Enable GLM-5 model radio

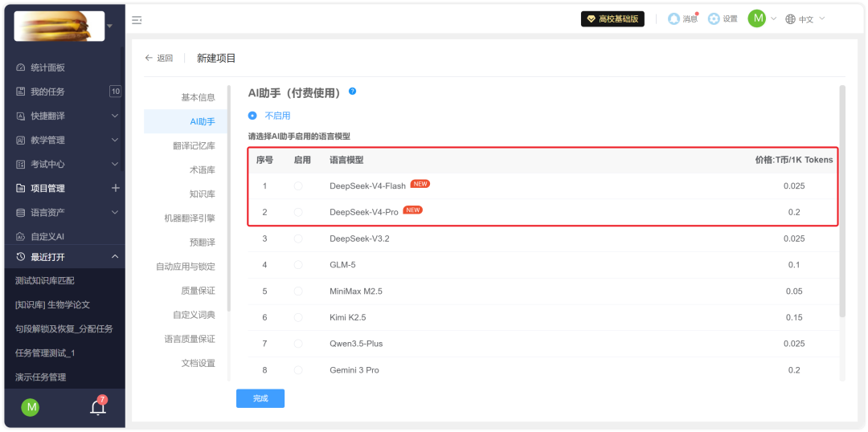pyautogui.click(x=298, y=265)
